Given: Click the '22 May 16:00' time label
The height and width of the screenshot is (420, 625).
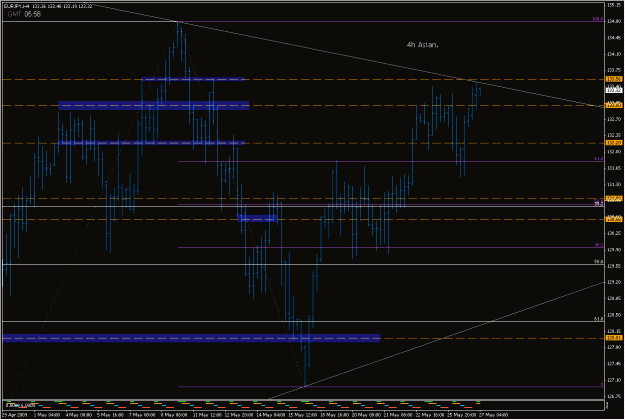Looking at the screenshot, I should click(x=430, y=415).
